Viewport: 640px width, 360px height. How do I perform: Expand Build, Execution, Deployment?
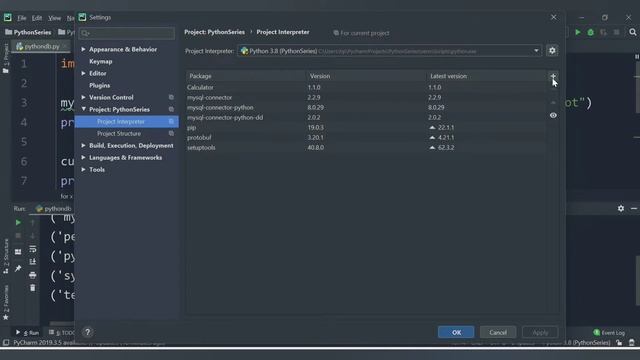(x=83, y=146)
